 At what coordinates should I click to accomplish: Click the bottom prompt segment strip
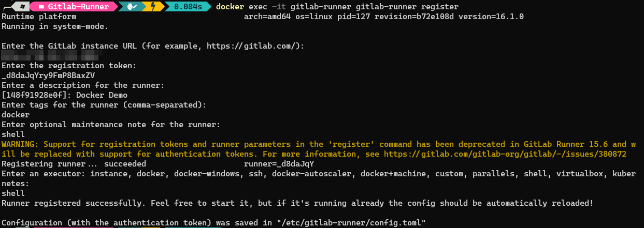click(x=106, y=226)
